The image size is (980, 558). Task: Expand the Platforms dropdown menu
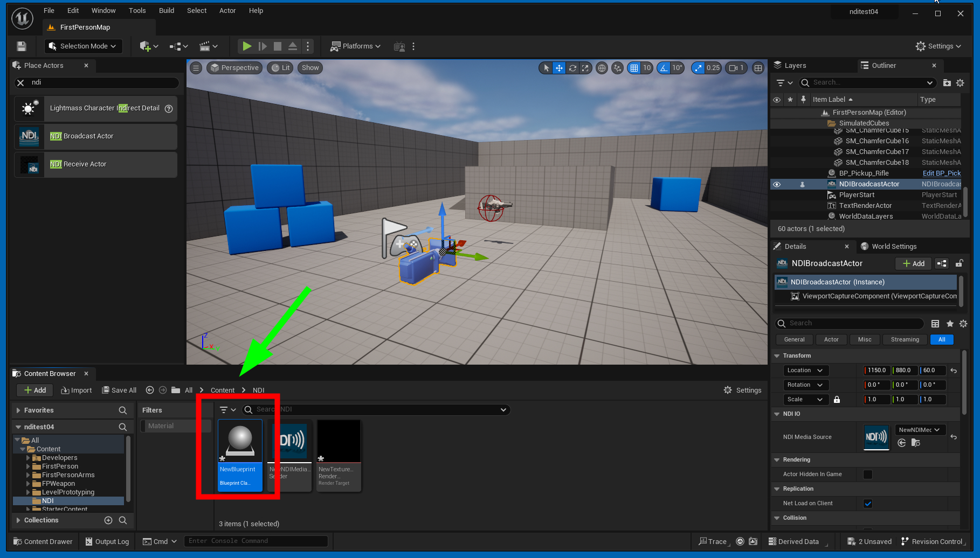pos(356,46)
